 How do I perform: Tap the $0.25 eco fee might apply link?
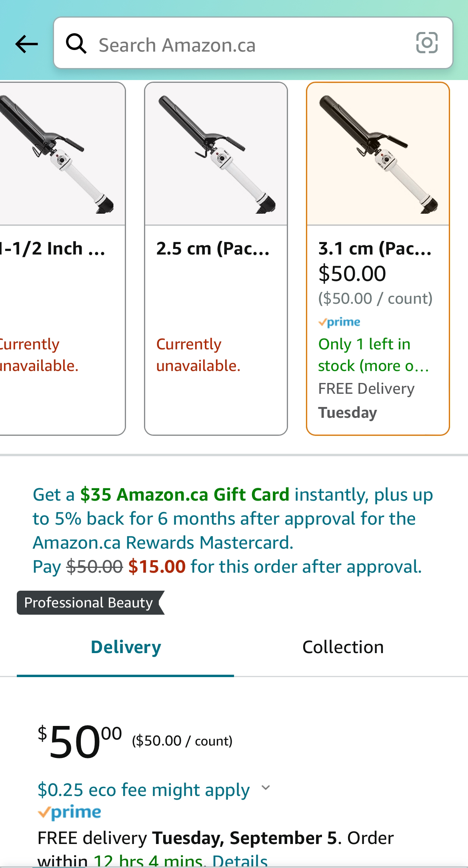pyautogui.click(x=143, y=790)
